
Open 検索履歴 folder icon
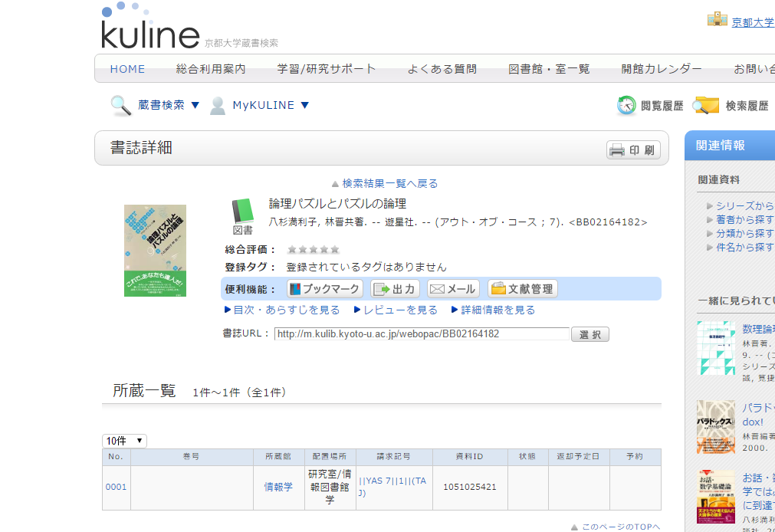pos(706,106)
